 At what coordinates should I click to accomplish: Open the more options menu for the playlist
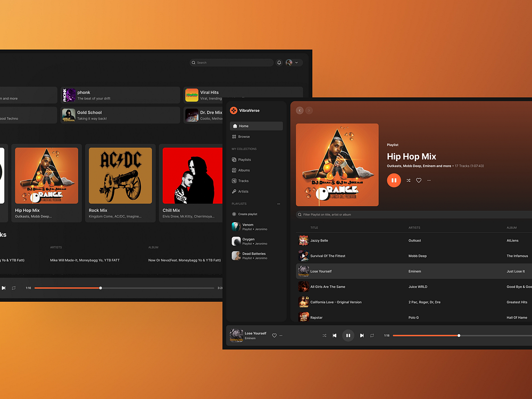[429, 180]
